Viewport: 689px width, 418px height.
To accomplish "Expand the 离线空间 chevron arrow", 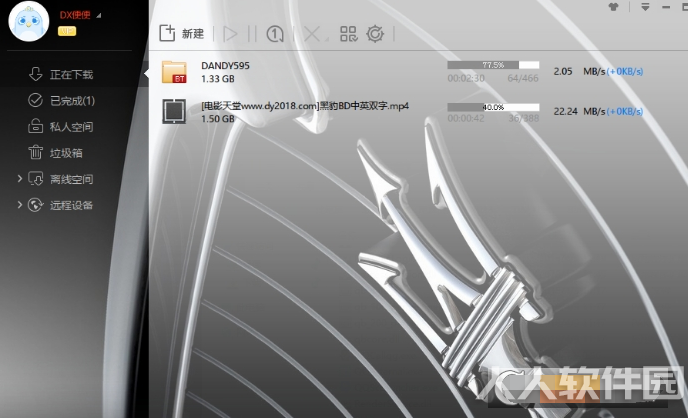I will coord(19,178).
